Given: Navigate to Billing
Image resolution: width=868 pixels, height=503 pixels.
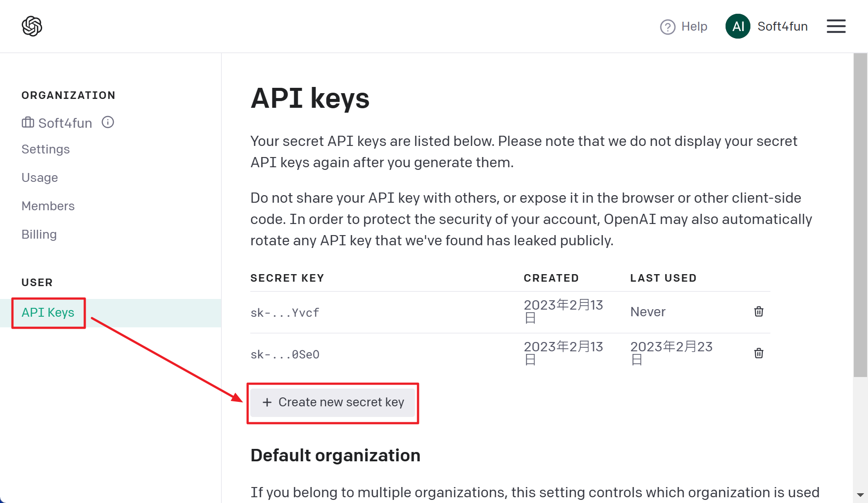Looking at the screenshot, I should (39, 234).
